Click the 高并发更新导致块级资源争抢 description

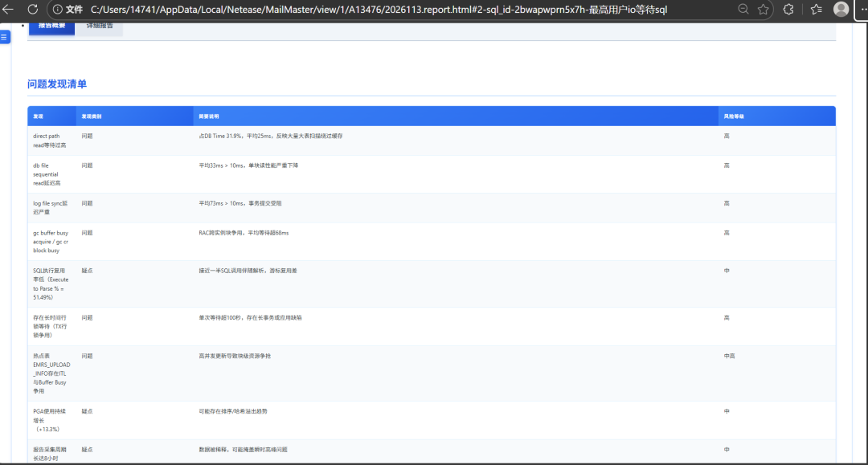click(235, 356)
